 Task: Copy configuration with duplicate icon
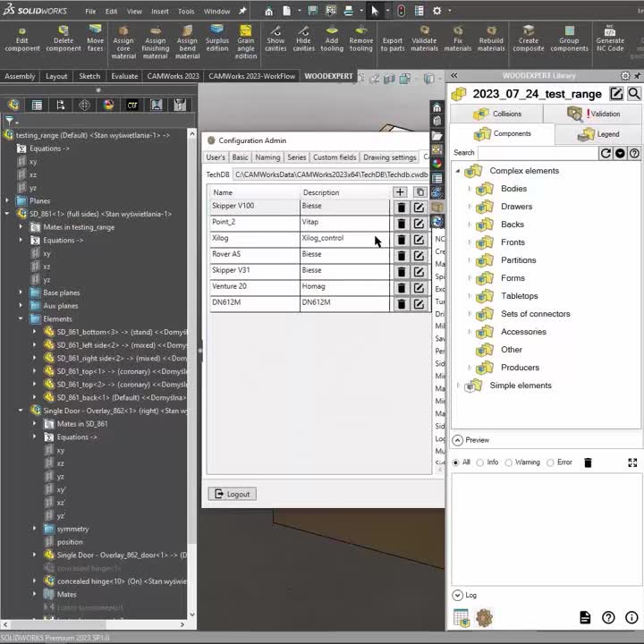coord(419,191)
